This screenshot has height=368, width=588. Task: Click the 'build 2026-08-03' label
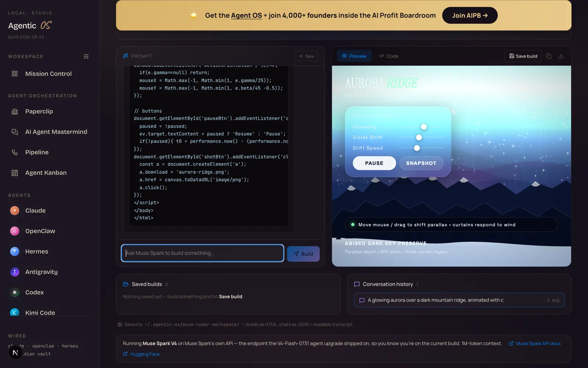26,37
